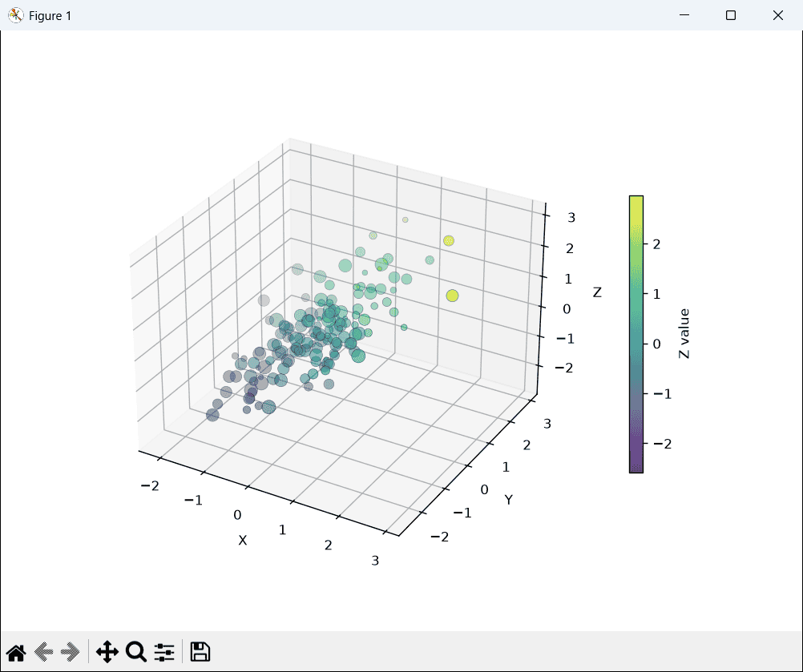
Task: Click the Z value colorbar
Action: [x=636, y=334]
